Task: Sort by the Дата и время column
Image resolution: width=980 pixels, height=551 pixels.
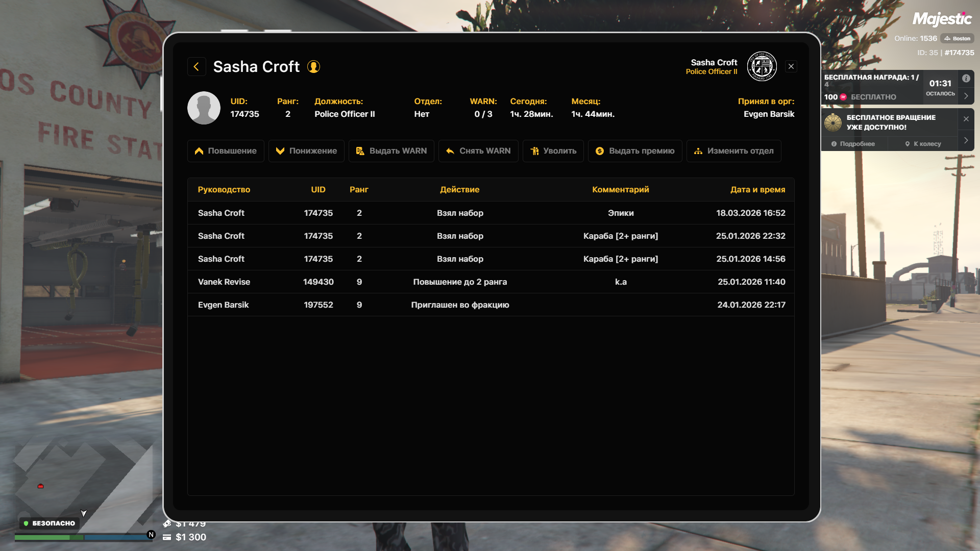Action: pyautogui.click(x=757, y=190)
